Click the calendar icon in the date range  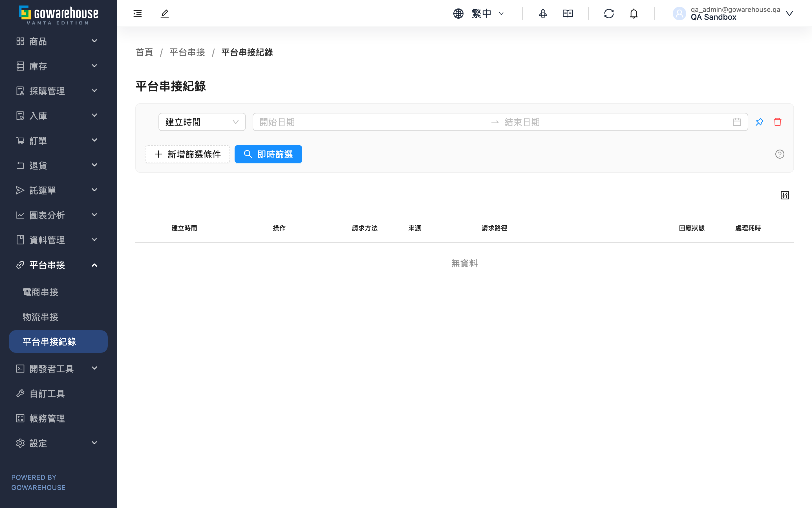[x=737, y=122]
